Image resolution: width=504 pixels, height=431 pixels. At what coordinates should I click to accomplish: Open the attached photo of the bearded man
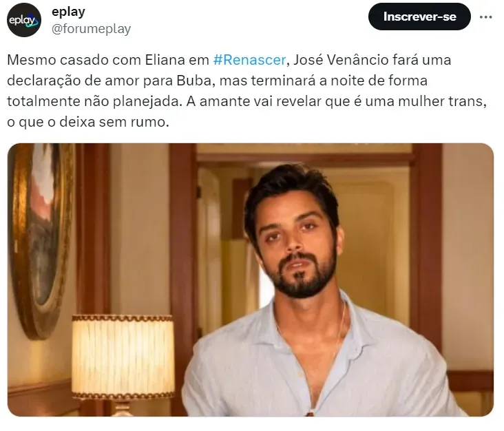click(x=251, y=280)
